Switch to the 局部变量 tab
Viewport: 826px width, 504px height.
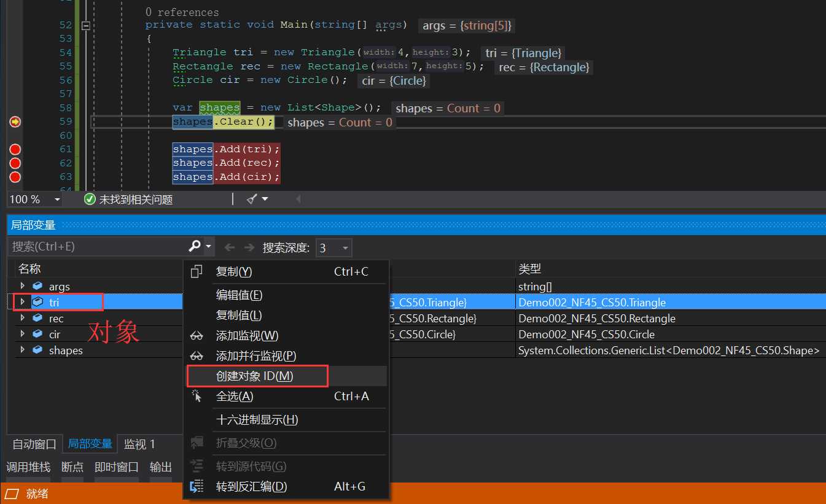(x=90, y=444)
